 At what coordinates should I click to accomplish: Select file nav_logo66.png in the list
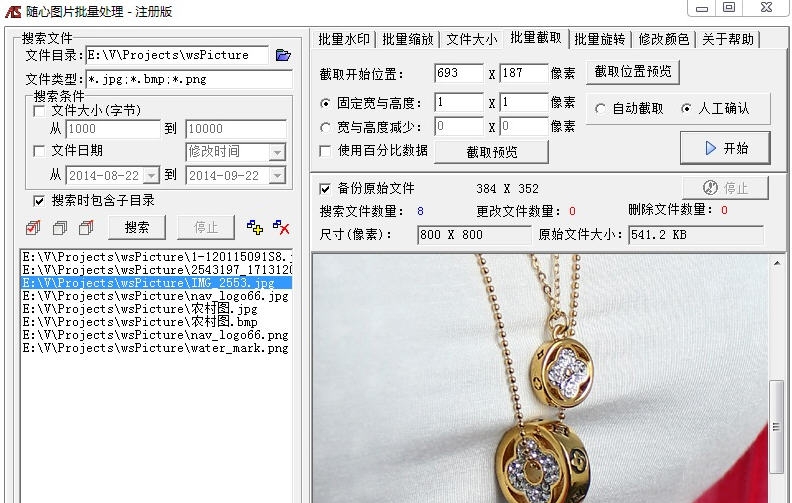157,335
